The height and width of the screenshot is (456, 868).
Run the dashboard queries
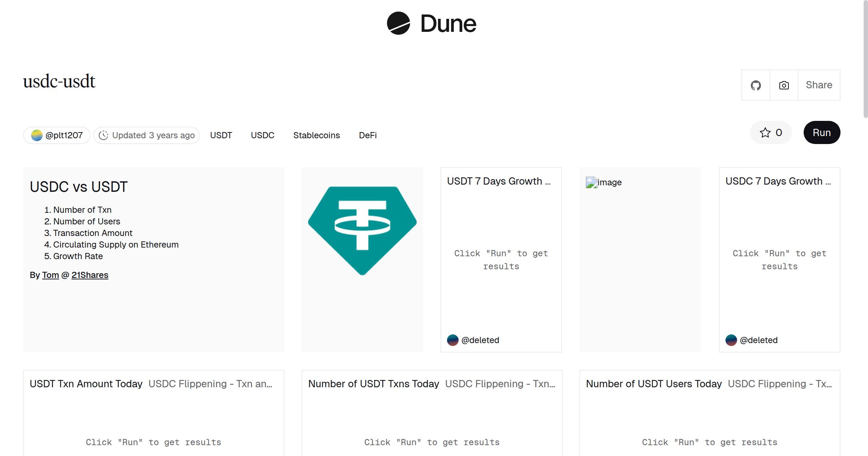(821, 132)
